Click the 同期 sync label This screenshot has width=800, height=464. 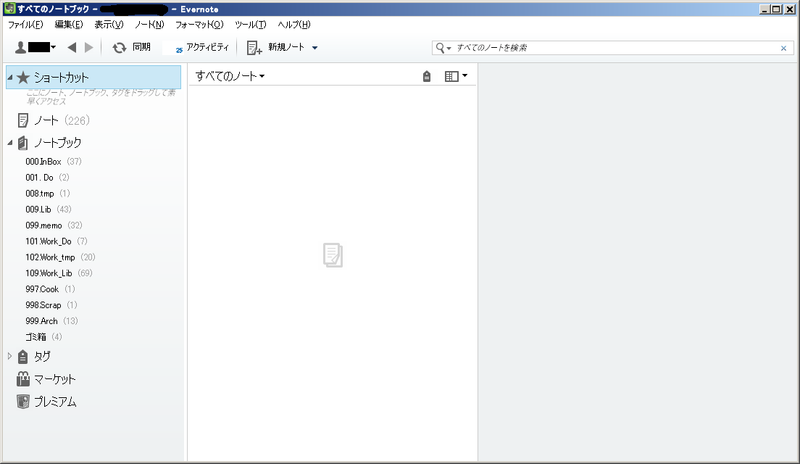[x=141, y=47]
